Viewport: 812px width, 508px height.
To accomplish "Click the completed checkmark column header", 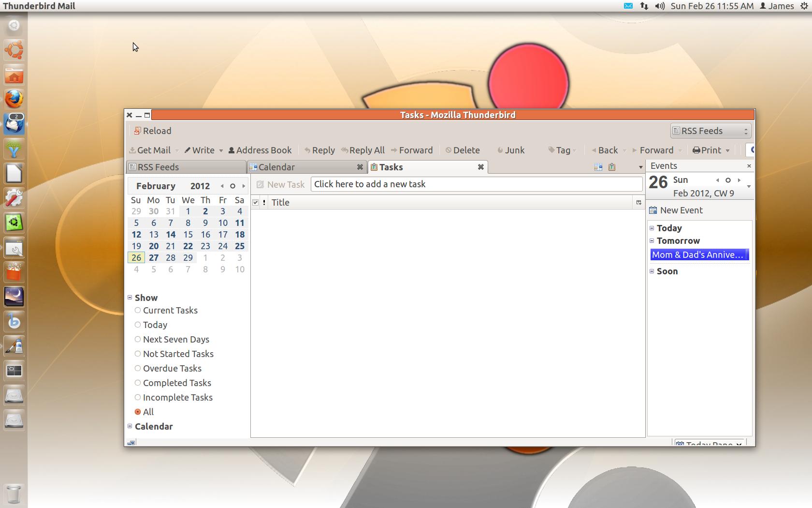I will click(x=256, y=203).
